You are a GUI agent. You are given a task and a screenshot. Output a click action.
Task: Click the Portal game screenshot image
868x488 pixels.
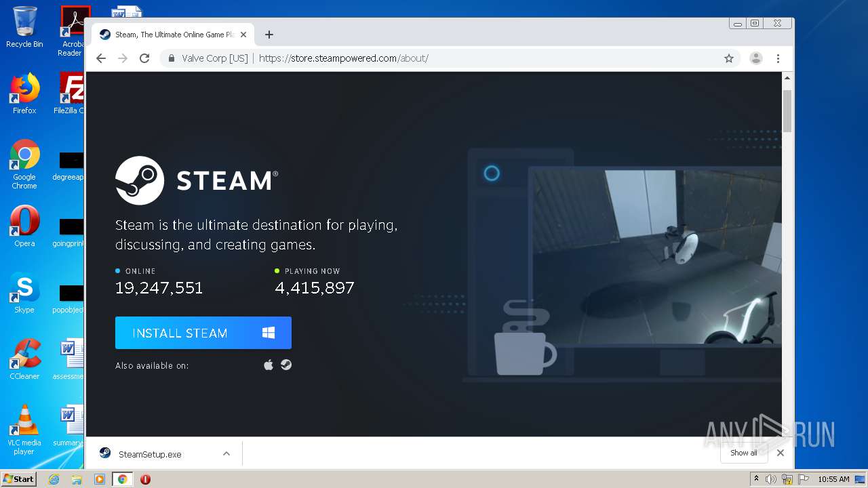[656, 256]
